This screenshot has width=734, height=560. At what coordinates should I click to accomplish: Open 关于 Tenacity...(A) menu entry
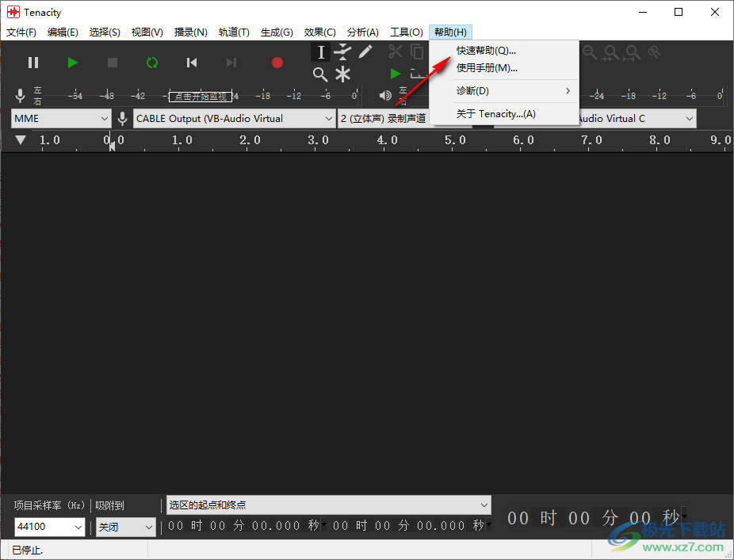click(495, 113)
